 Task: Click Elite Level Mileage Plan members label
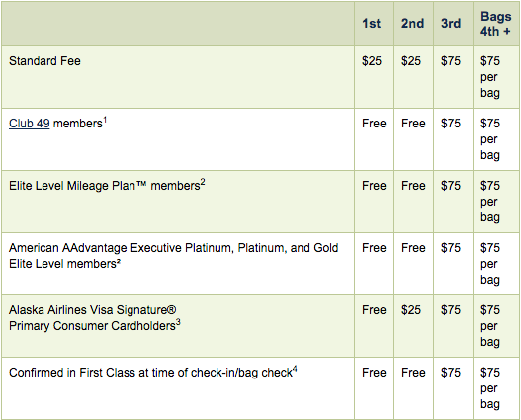pos(107,185)
